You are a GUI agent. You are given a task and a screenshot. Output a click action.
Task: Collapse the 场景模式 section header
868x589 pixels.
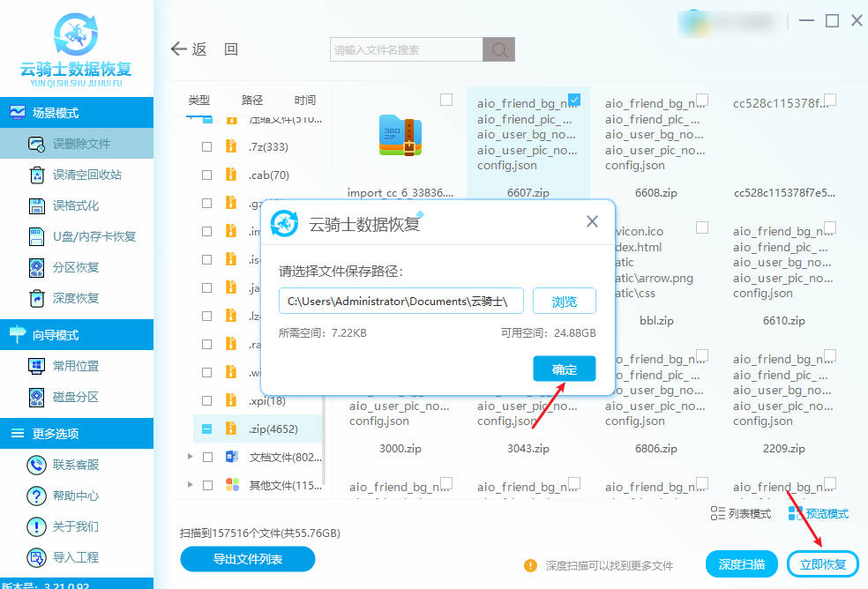[x=77, y=113]
